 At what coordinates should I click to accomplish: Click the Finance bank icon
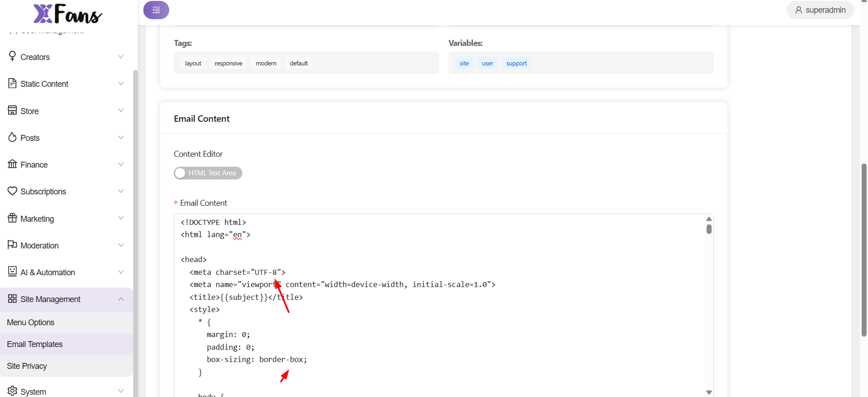click(x=12, y=164)
